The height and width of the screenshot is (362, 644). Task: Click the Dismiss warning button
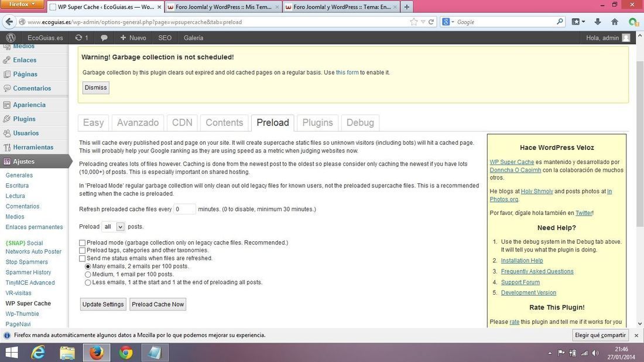pos(95,87)
